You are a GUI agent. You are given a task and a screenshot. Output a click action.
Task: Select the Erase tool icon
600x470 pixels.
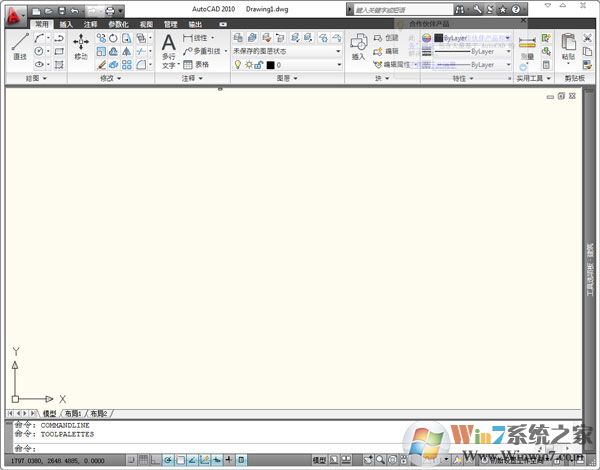(x=101, y=65)
